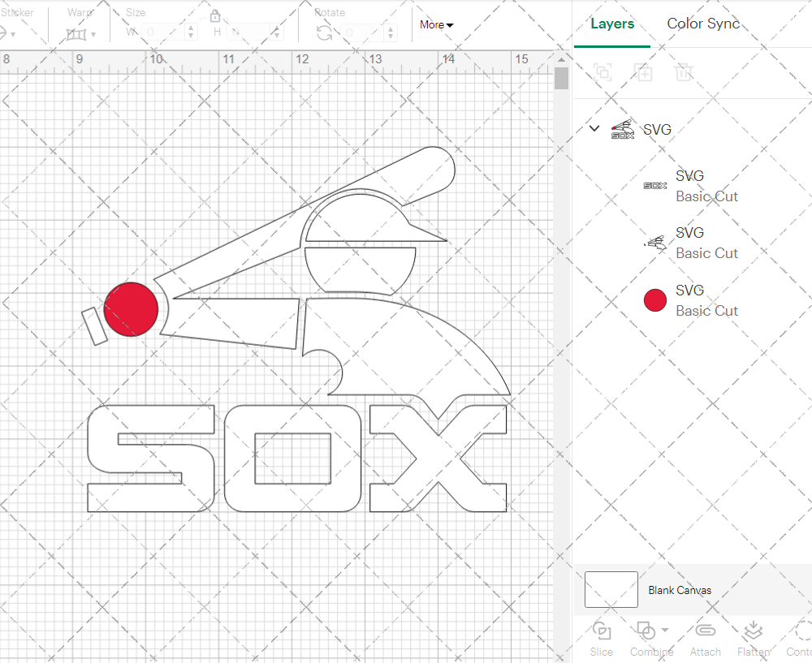Image resolution: width=812 pixels, height=663 pixels.
Task: Open the Color Sync tab
Action: (702, 24)
